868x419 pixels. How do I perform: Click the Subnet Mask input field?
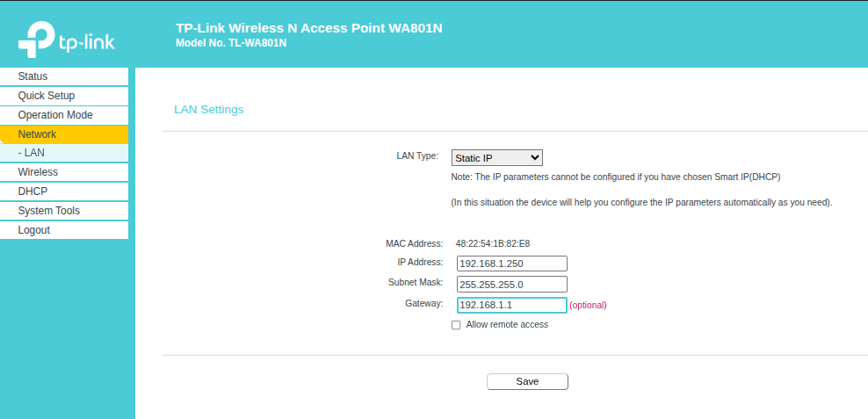512,285
